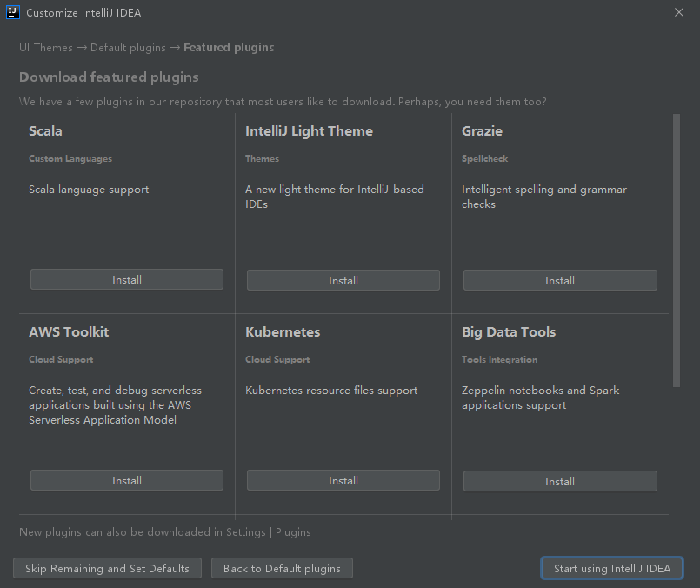Viewport: 700px width, 588px height.
Task: Click Cloud Support label under AWS Toolkit
Action: [x=61, y=360]
